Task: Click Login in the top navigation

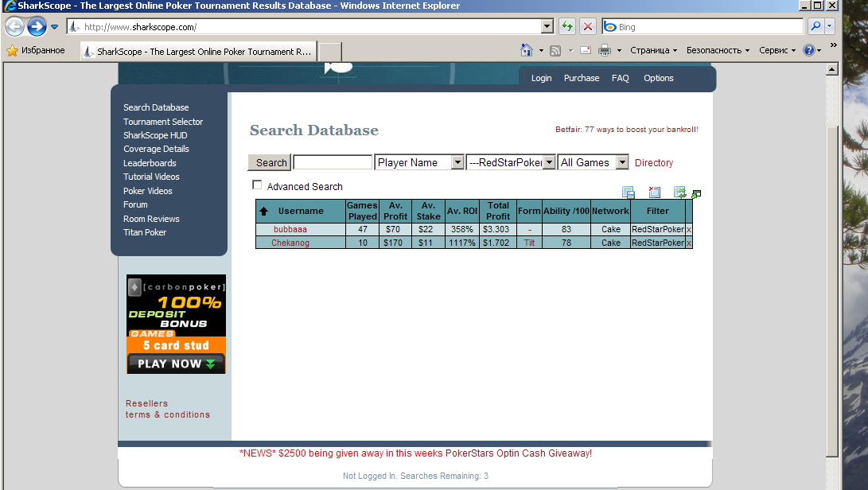Action: coord(541,78)
